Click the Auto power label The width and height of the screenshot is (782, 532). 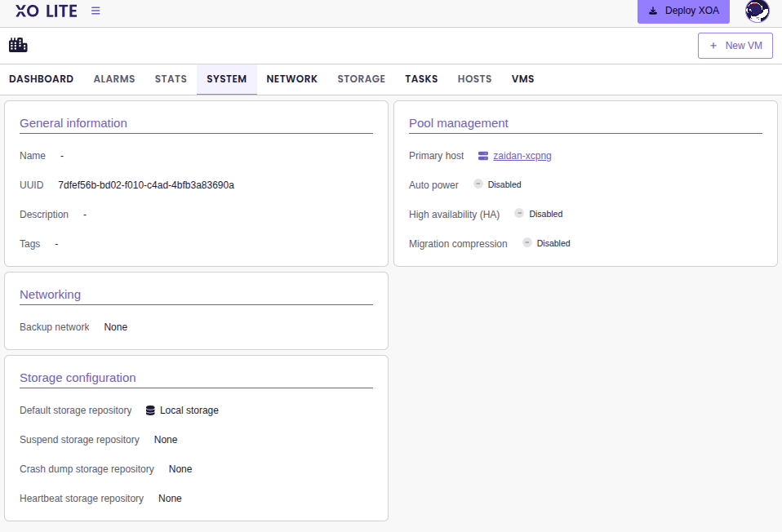pyautogui.click(x=433, y=185)
